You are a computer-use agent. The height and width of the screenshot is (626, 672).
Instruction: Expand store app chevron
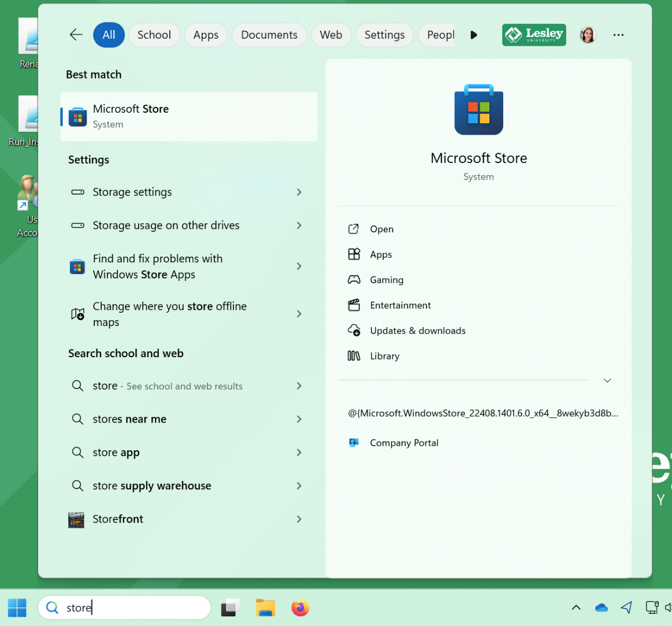(299, 453)
